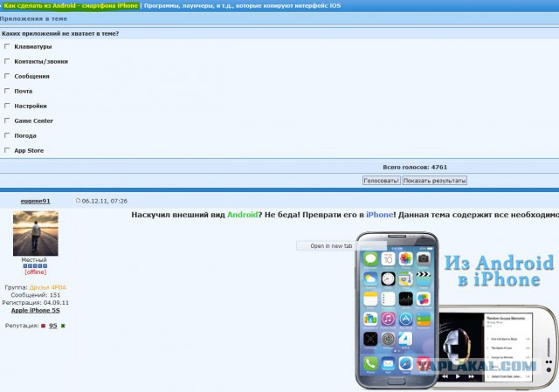This screenshot has height=392, width=559.
Task: Click the Голосовать! vote button
Action: click(x=381, y=181)
